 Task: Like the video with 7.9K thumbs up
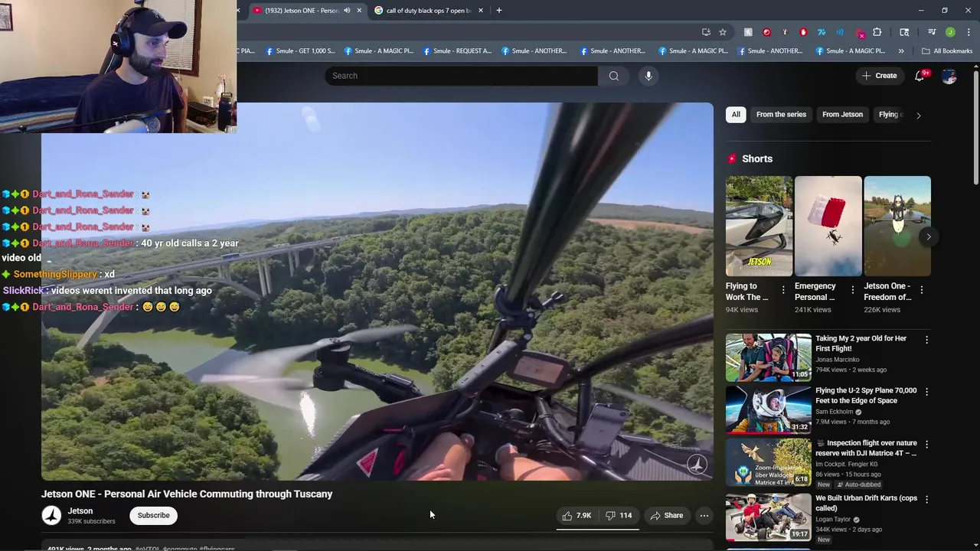(x=577, y=516)
